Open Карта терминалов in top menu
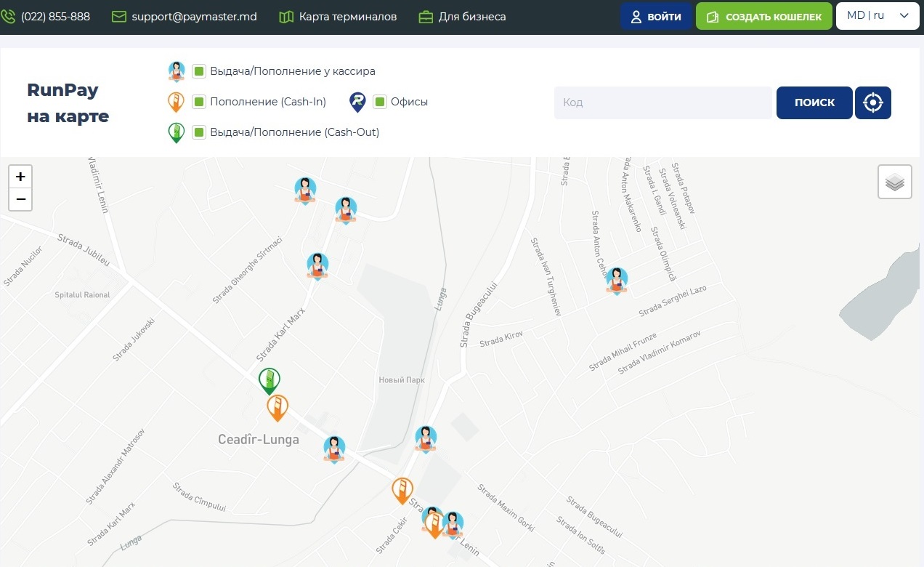The width and height of the screenshot is (924, 567). (338, 16)
